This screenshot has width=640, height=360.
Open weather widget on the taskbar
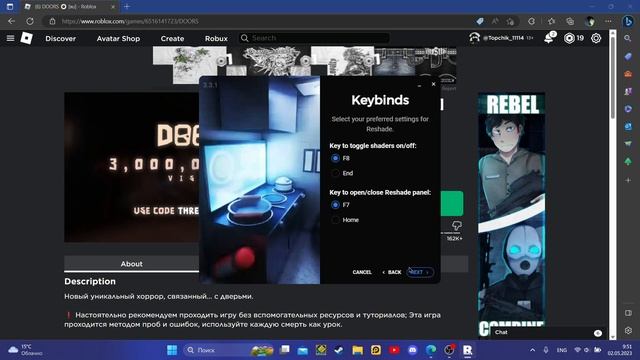pyautogui.click(x=25, y=350)
